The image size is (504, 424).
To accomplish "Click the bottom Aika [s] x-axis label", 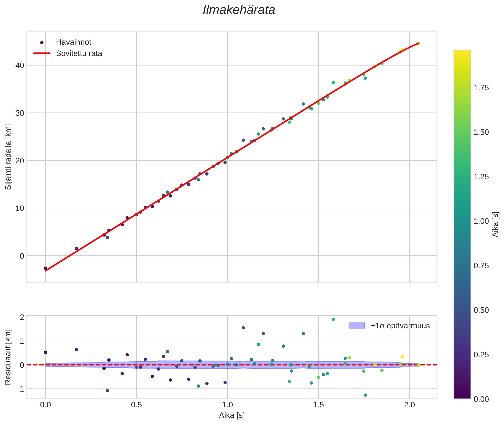I will [232, 415].
